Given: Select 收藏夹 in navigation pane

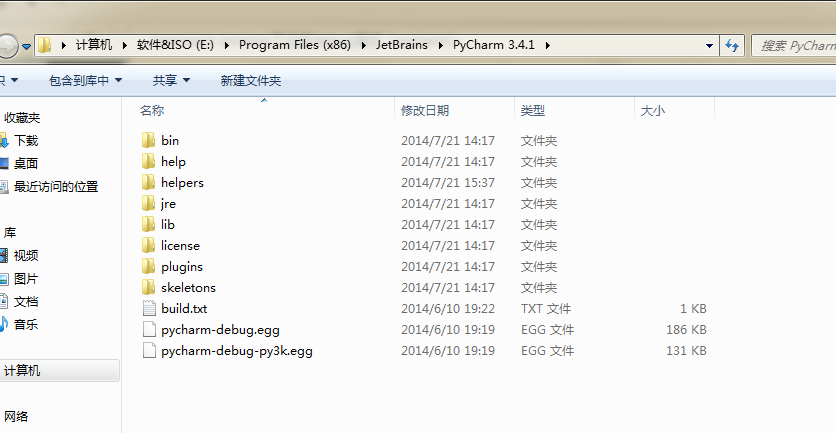Looking at the screenshot, I should tap(22, 118).
